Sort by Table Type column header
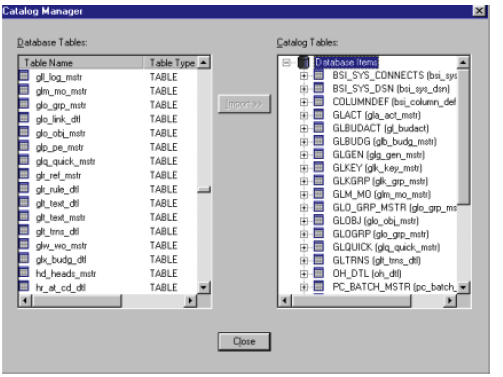 (x=170, y=63)
